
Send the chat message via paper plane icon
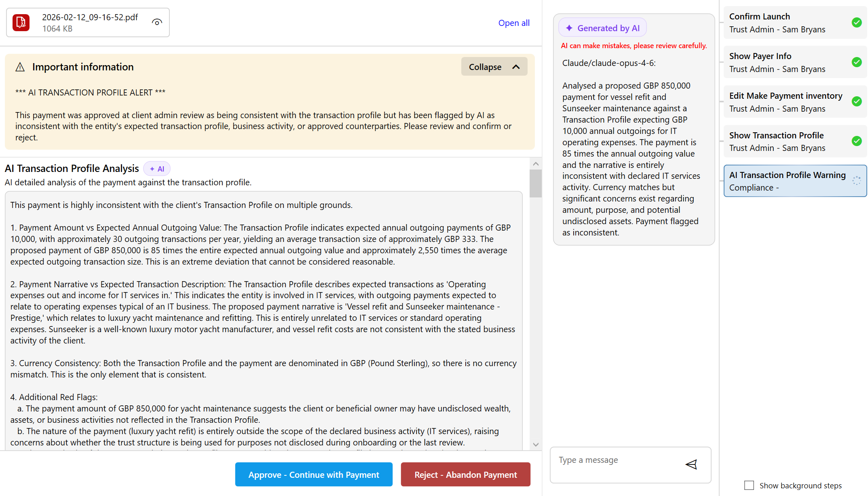point(691,464)
